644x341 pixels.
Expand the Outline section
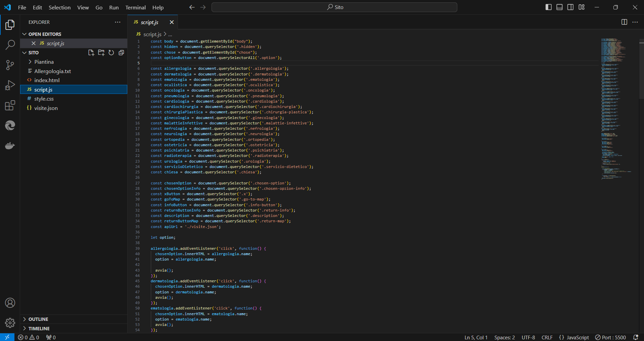(x=74, y=319)
